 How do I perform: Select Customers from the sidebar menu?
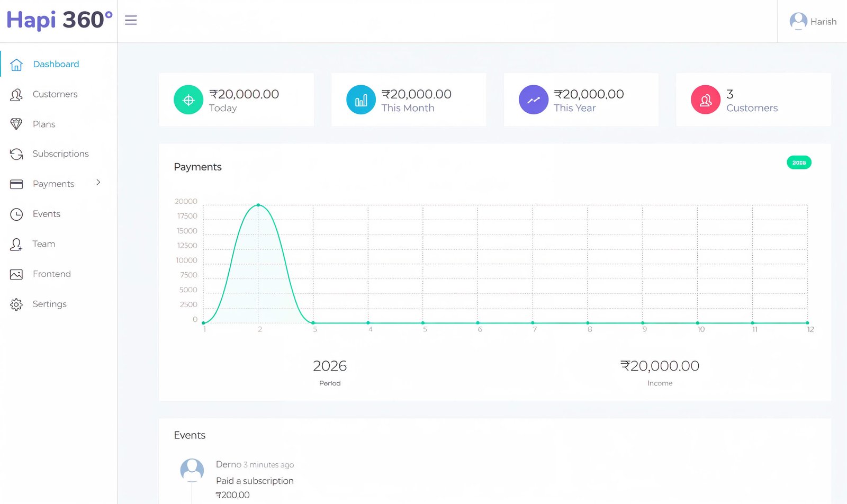pyautogui.click(x=55, y=94)
